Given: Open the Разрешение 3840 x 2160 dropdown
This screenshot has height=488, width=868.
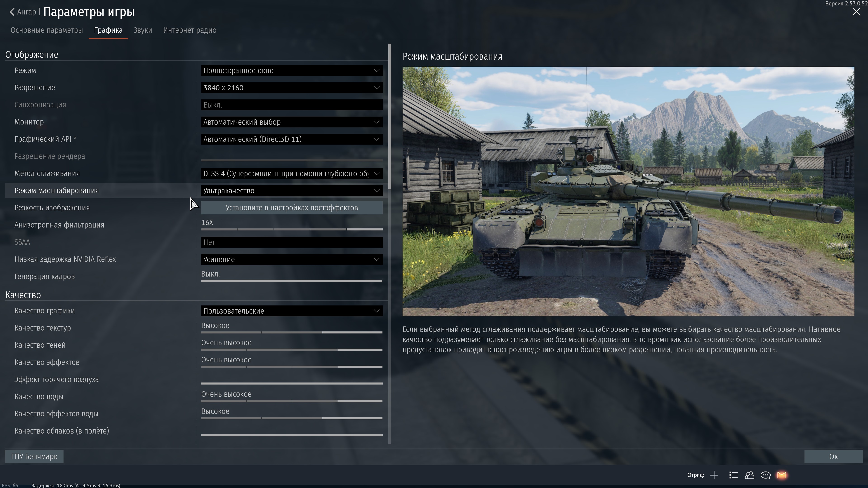Looking at the screenshot, I should click(x=291, y=88).
